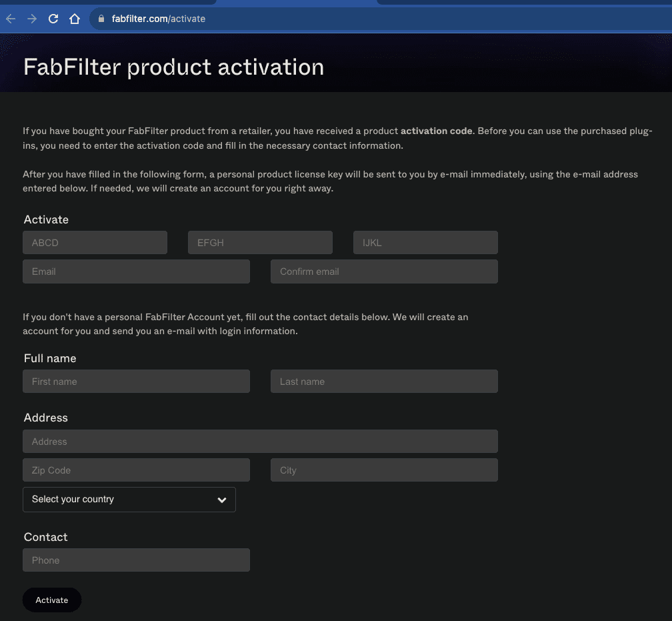Click the IJKL activation code field
This screenshot has height=621, width=672.
[425, 242]
